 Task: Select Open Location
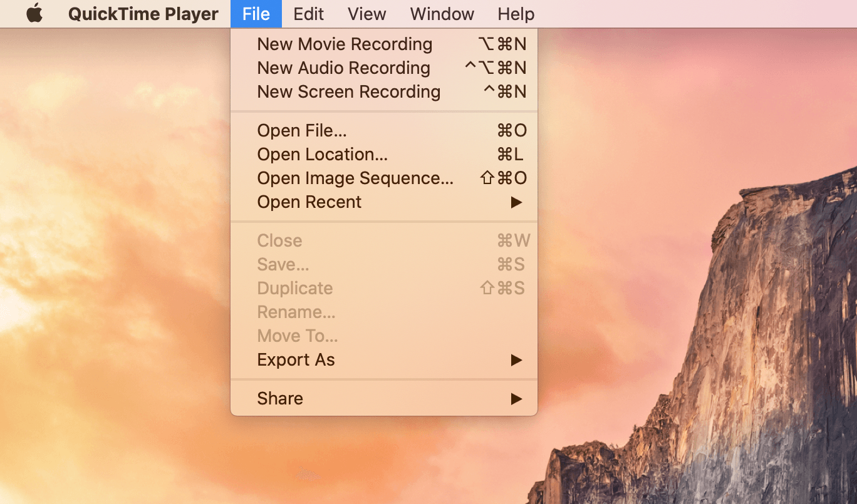pos(323,154)
